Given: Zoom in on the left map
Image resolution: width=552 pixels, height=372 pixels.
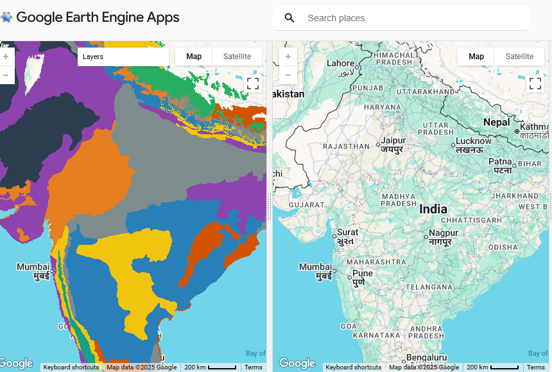Looking at the screenshot, I should point(6,57).
